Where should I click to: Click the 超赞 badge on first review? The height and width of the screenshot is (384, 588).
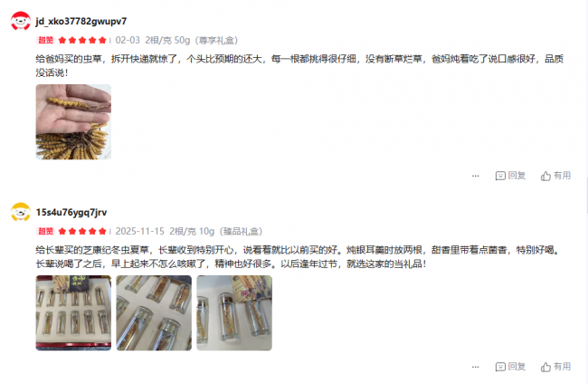click(46, 40)
